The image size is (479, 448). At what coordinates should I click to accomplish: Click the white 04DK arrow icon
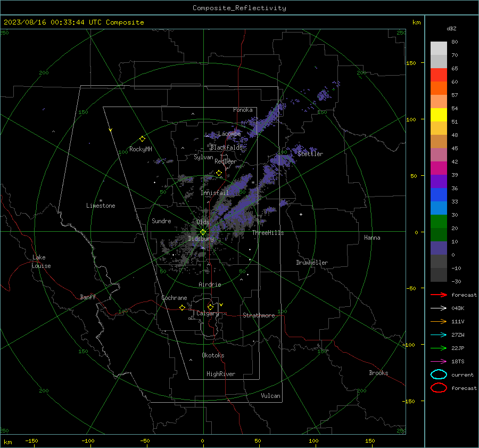click(x=439, y=308)
